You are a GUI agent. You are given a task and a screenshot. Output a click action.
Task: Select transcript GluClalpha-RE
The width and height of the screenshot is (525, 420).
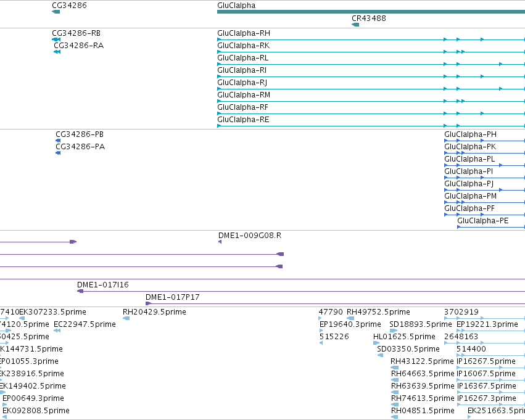[x=243, y=120]
